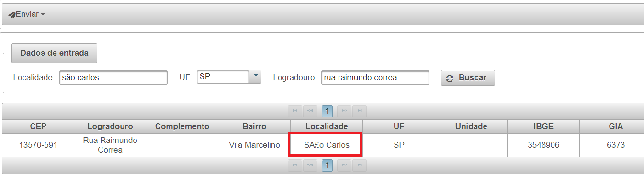Go to next page in top paginator
Image resolution: width=644 pixels, height=176 pixels.
[344, 111]
